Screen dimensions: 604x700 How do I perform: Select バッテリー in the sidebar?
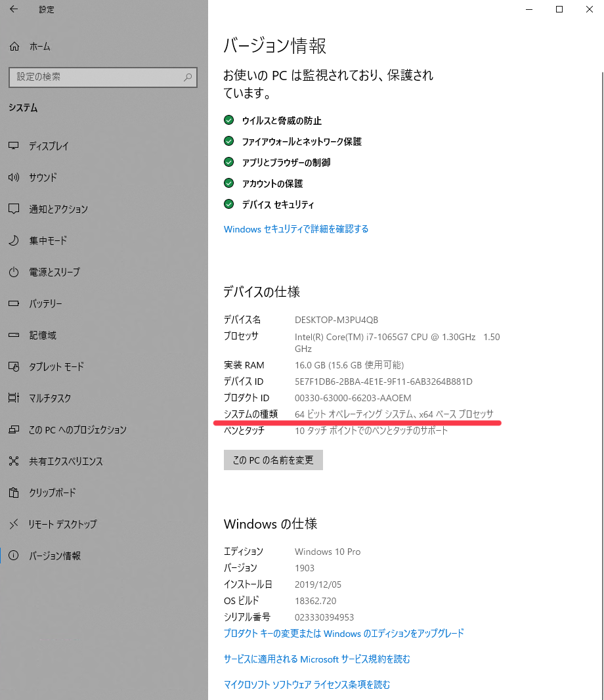pos(45,304)
